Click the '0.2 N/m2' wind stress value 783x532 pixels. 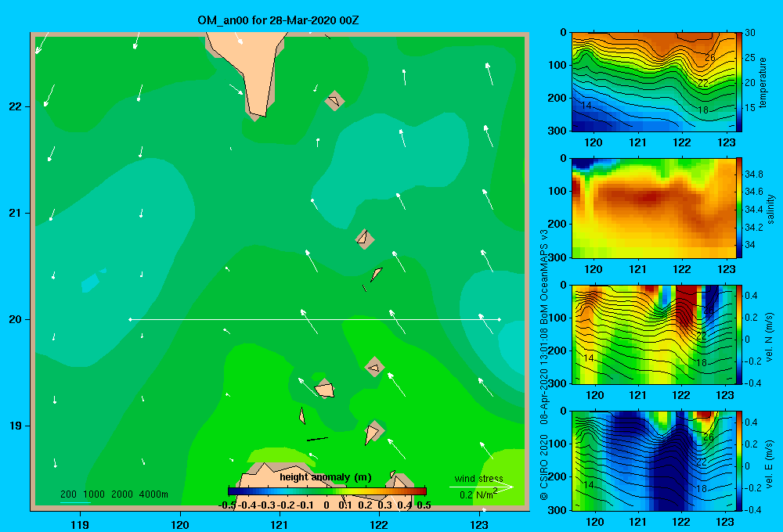pyautogui.click(x=478, y=494)
